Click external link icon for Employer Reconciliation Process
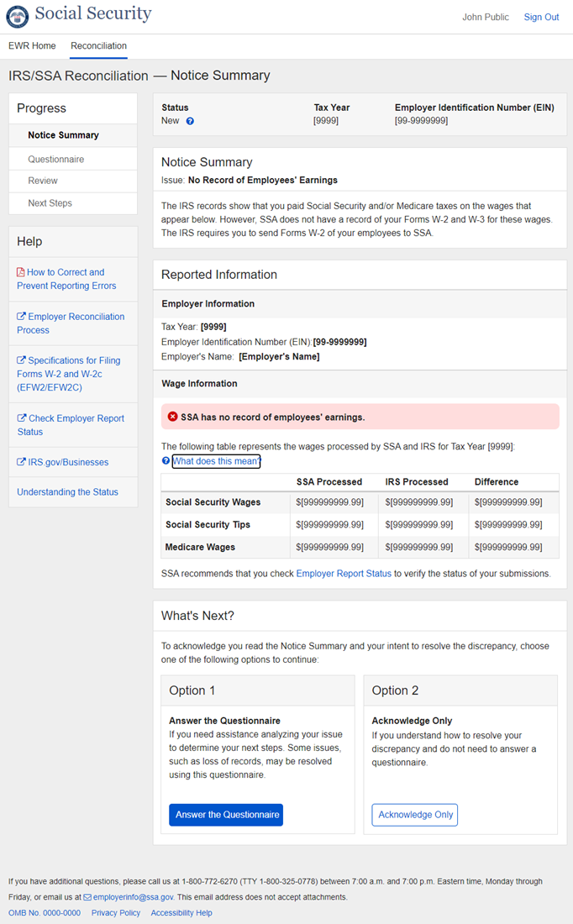573x924 pixels. [x=21, y=317]
